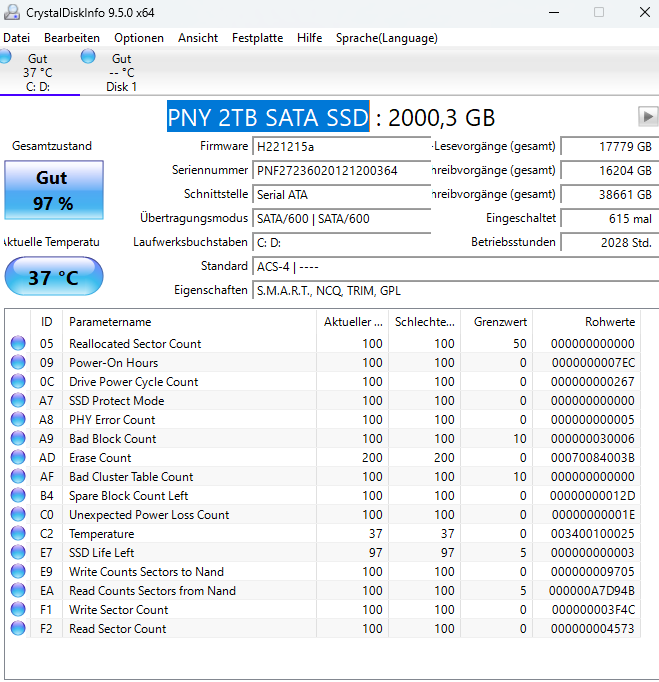Select the Erase Count parameter name
Image resolution: width=659 pixels, height=682 pixels.
point(100,458)
